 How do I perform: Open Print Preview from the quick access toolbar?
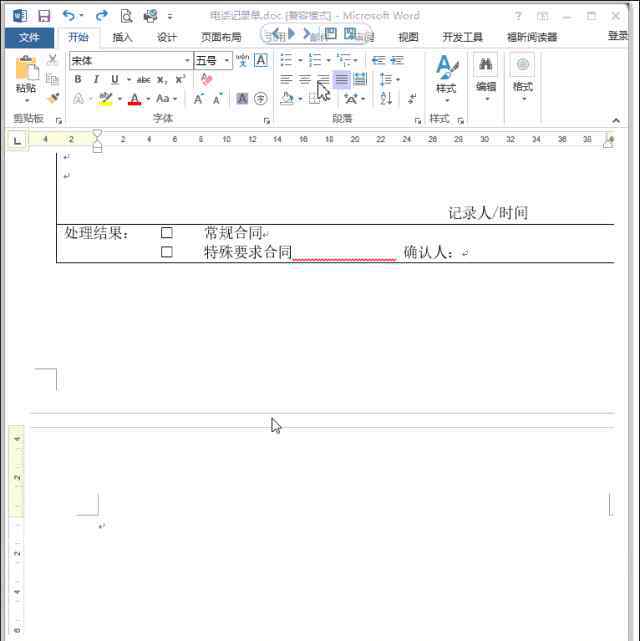click(126, 16)
